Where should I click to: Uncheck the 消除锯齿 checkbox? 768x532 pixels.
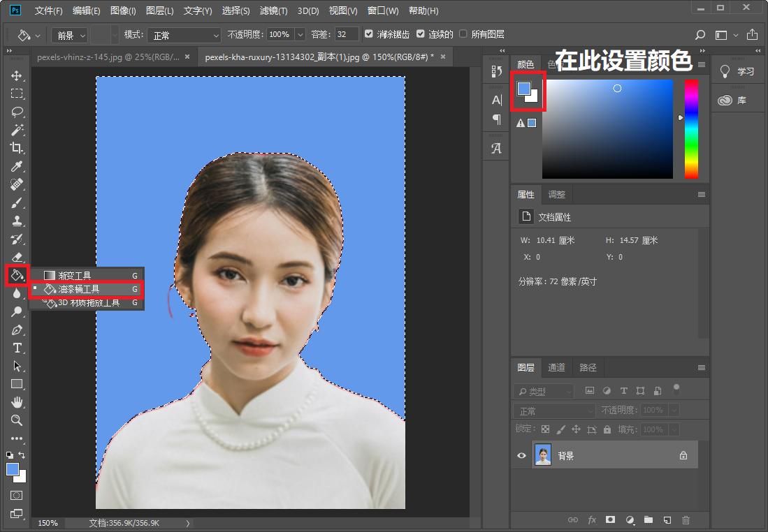[x=368, y=34]
